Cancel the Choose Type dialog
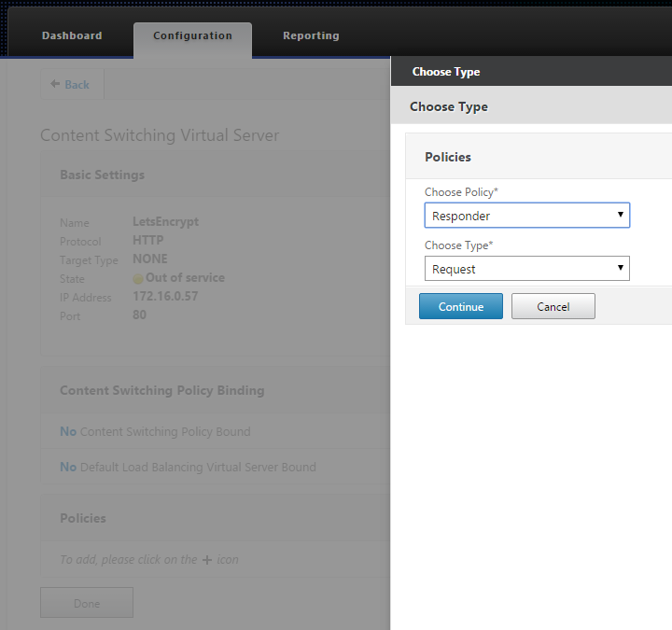 553,307
